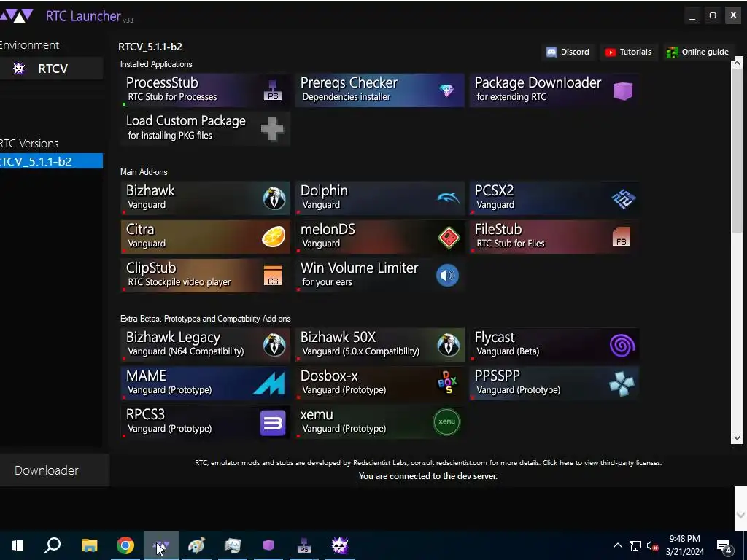
Task: Click the Bizhawk 50X eagle icon
Action: point(449,345)
